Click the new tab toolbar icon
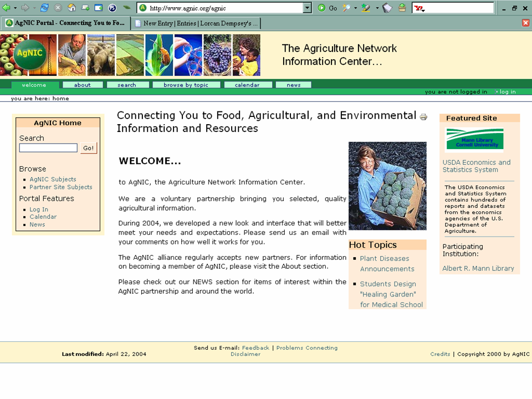 coord(85,7)
